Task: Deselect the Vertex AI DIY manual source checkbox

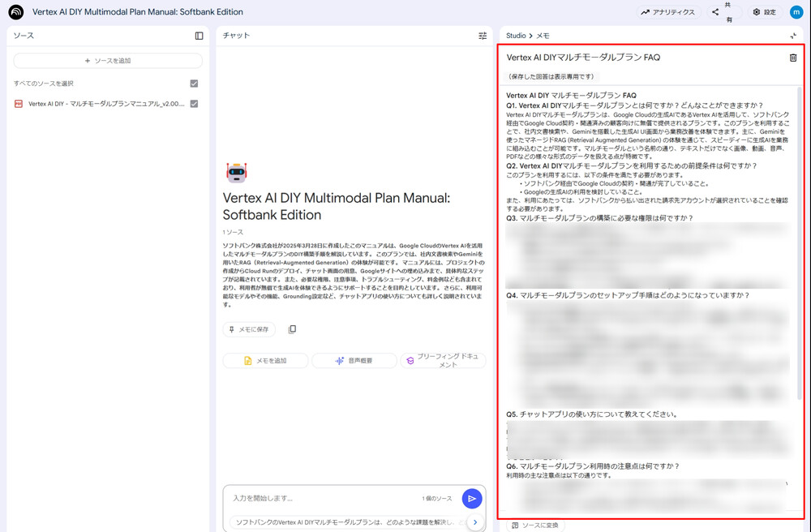Action: pos(192,104)
